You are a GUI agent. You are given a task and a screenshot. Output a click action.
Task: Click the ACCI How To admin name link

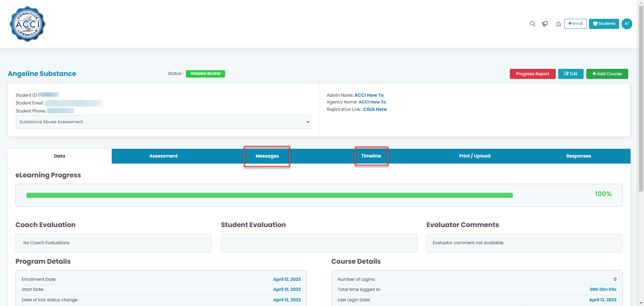(x=369, y=95)
